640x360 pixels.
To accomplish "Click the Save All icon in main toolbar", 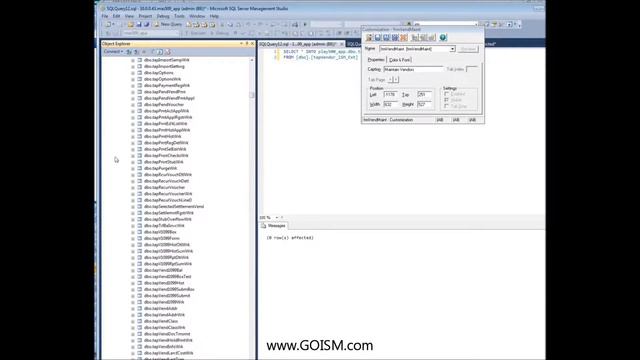I will (146, 24).
